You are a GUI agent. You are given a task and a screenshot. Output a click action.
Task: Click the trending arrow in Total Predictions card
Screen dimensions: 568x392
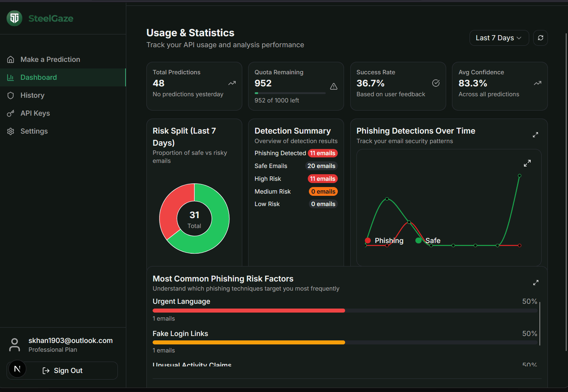click(232, 83)
